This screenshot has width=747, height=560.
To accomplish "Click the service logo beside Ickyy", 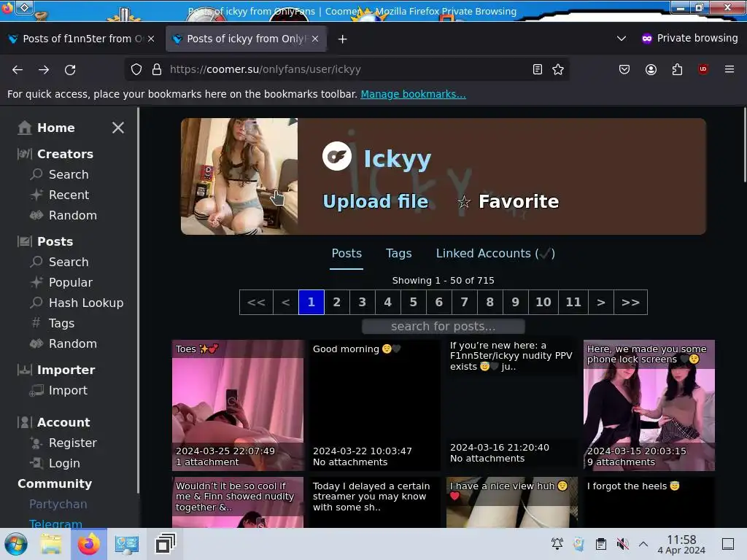I will (337, 156).
